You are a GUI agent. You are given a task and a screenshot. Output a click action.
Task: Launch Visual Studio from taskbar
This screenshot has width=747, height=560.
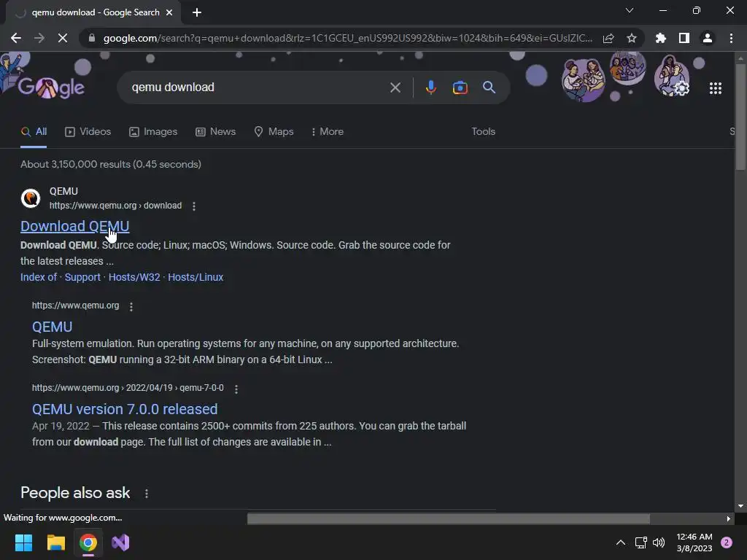tap(120, 542)
